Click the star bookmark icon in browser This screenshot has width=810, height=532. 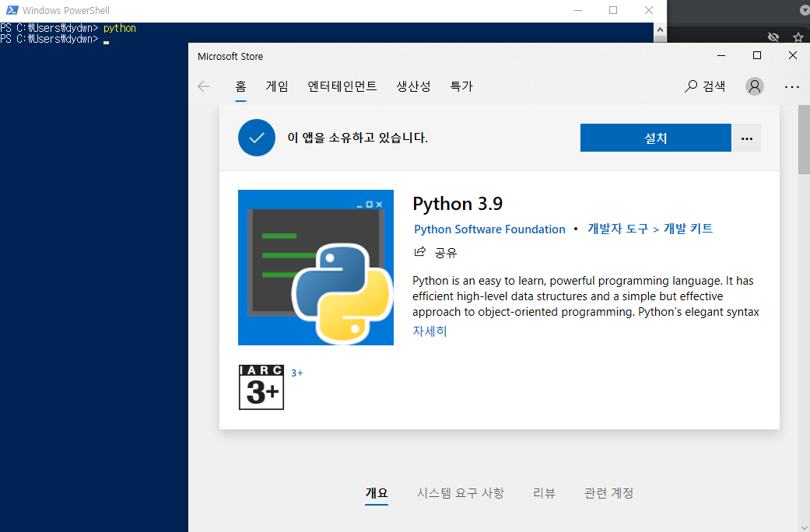pos(798,37)
